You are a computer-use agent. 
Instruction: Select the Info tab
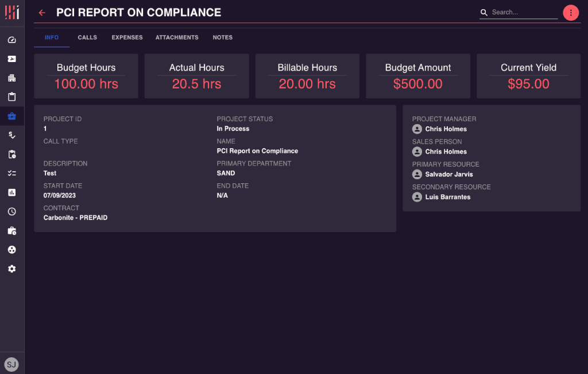[x=52, y=38]
